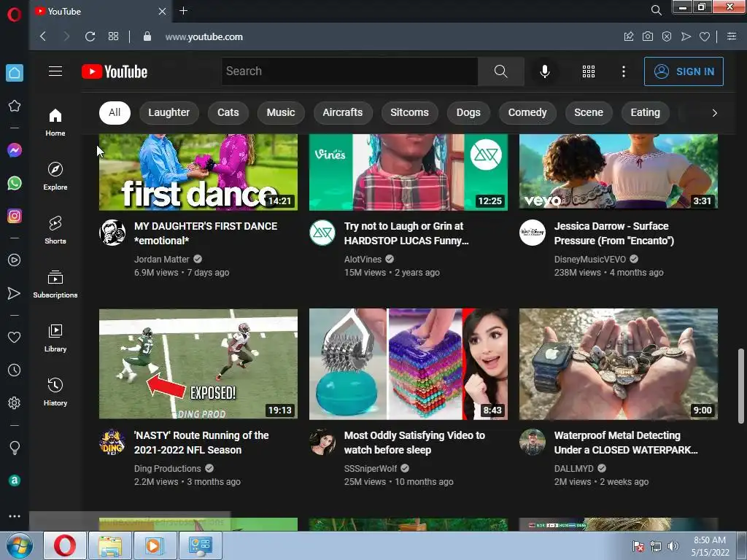Select the Cats filter chip
The width and height of the screenshot is (747, 560).
point(228,113)
